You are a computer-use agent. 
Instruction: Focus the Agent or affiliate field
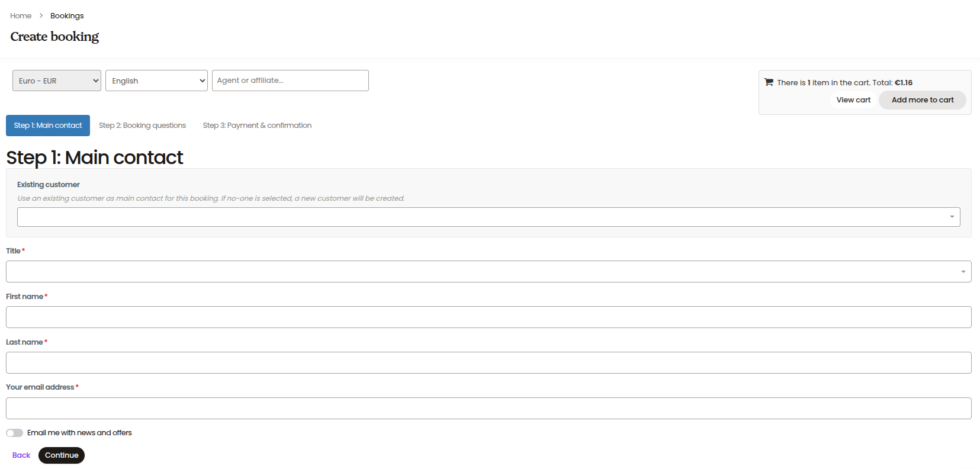pyautogui.click(x=290, y=81)
